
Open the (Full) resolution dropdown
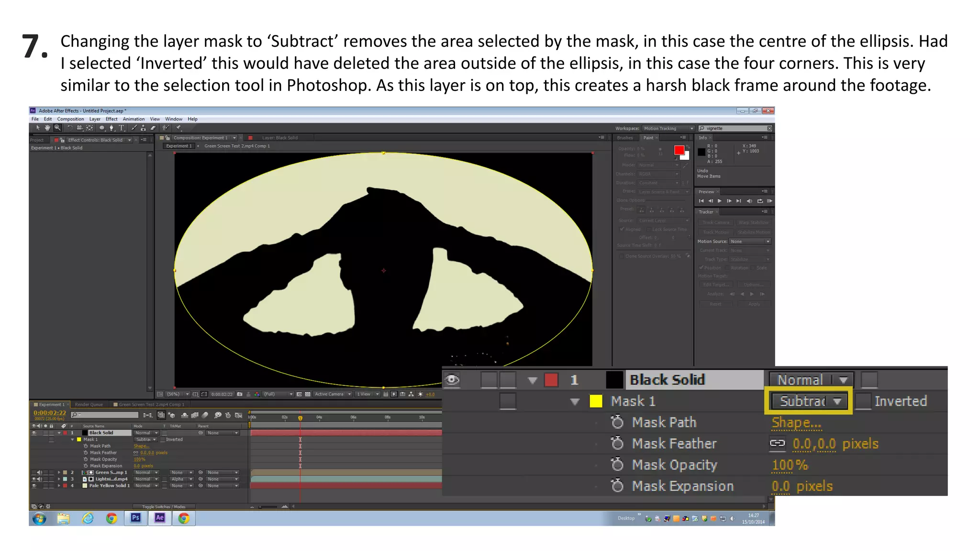(x=278, y=394)
